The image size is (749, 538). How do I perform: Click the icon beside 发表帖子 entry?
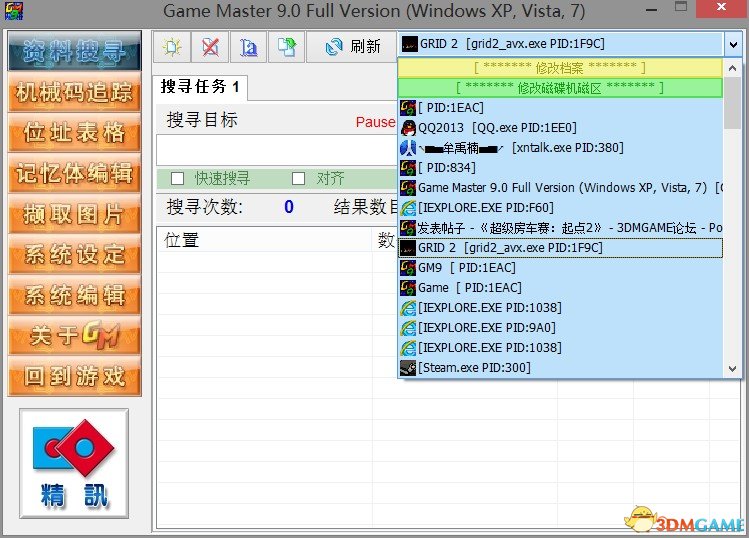(x=408, y=228)
